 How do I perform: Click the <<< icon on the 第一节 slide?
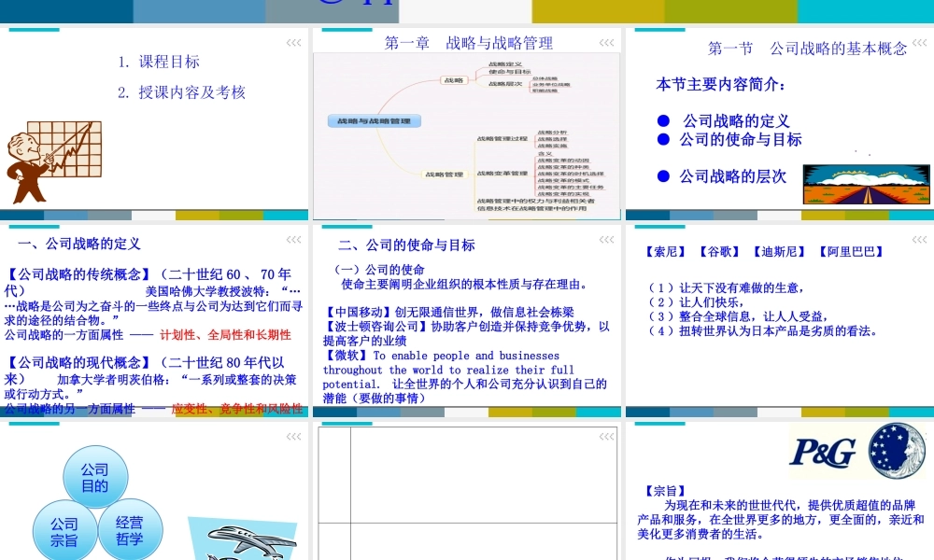pyautogui.click(x=919, y=42)
